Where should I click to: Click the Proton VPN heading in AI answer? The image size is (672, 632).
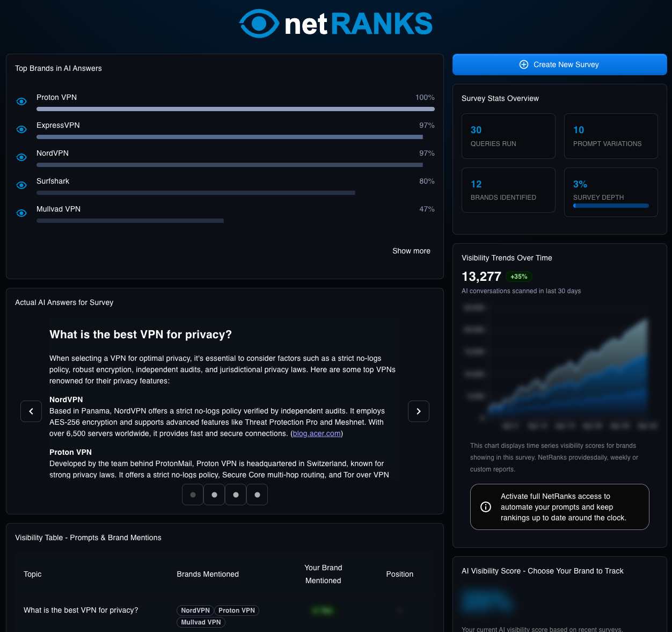click(x=70, y=452)
